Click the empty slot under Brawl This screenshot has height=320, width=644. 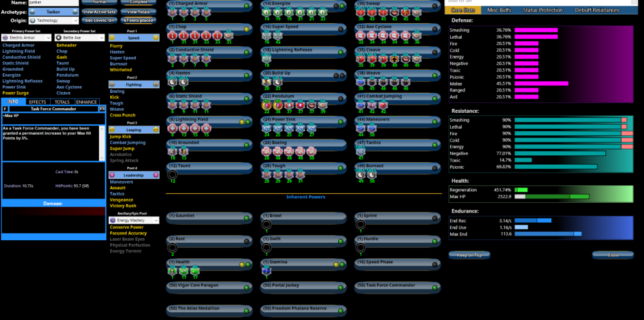pos(266,224)
